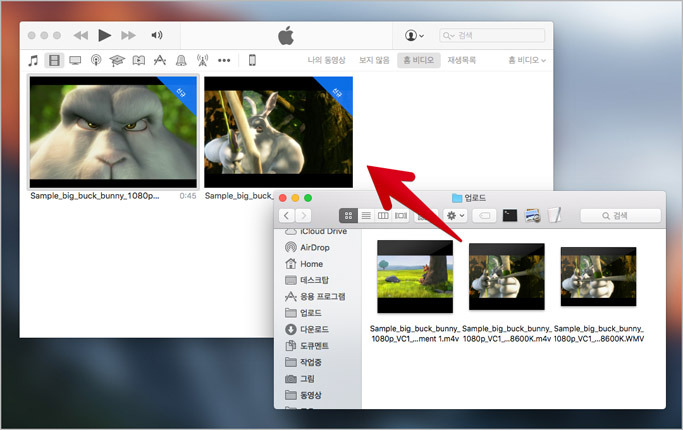This screenshot has width=683, height=430.
Task: Select the rabbit face close-up video thumbnail
Action: point(113,132)
